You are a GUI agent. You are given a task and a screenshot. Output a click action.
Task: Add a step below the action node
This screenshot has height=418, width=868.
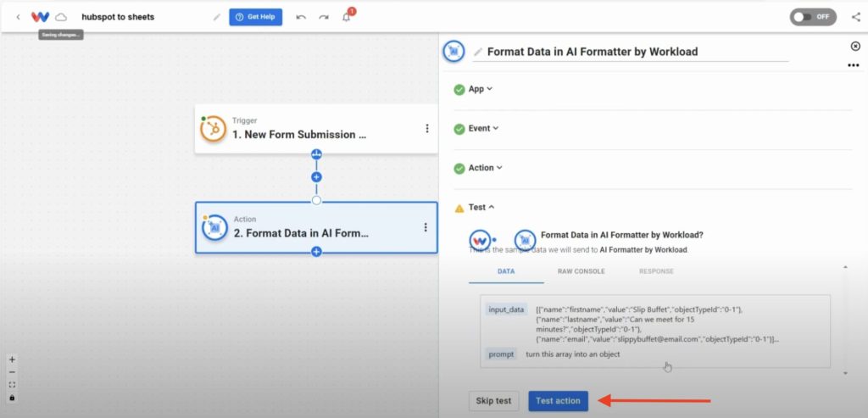316,252
